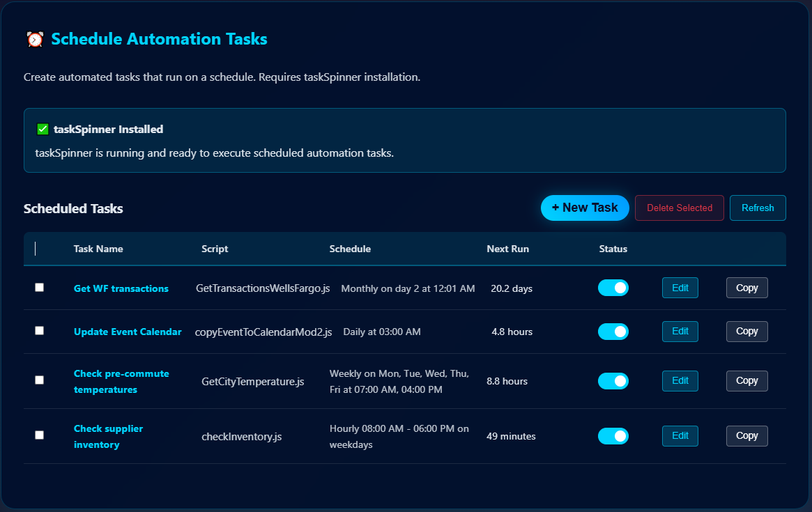Click the Next Run column header
812x512 pixels.
(x=507, y=249)
